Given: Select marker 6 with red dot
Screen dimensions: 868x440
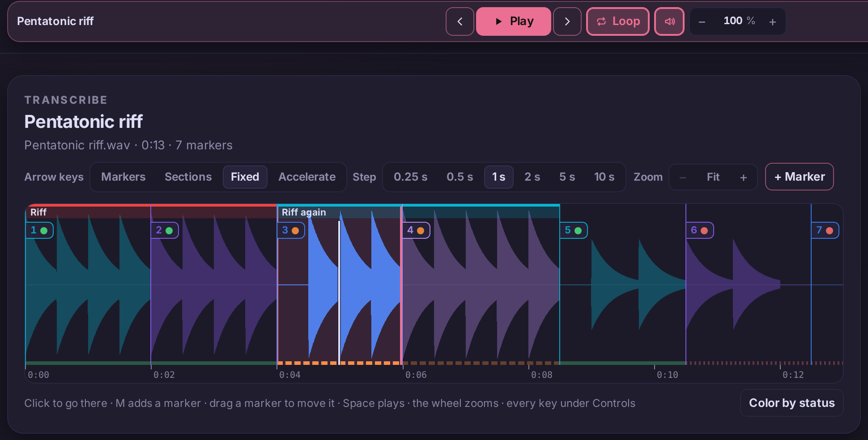Looking at the screenshot, I should click(x=700, y=230).
